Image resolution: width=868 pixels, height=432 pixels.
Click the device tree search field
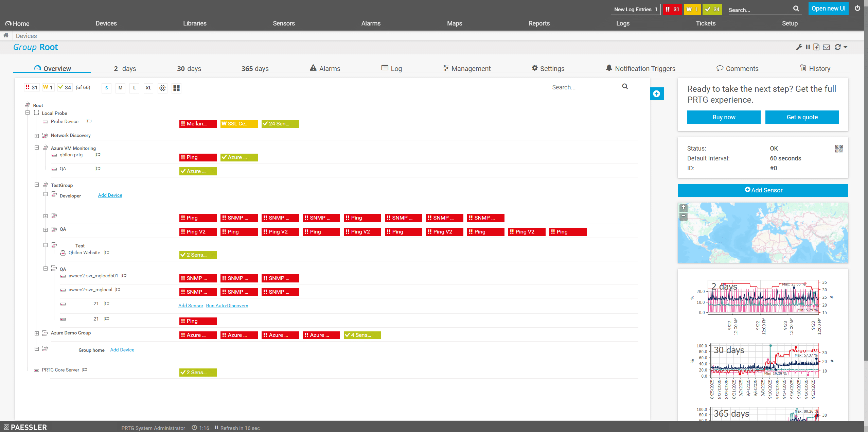coord(585,87)
